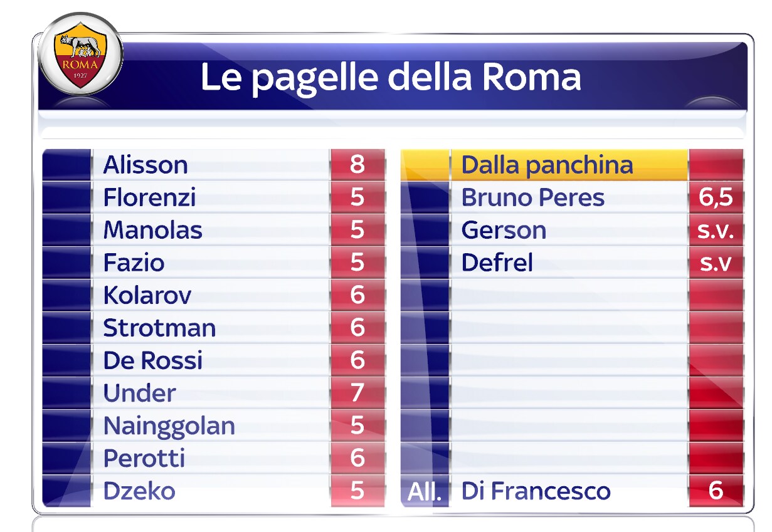The height and width of the screenshot is (532, 772).
Task: Click the All. coach label box
Action: (425, 491)
